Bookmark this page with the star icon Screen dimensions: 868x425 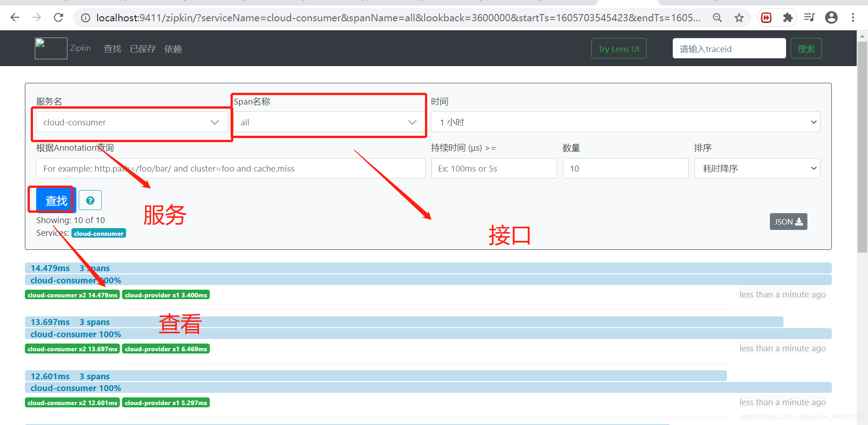click(739, 18)
